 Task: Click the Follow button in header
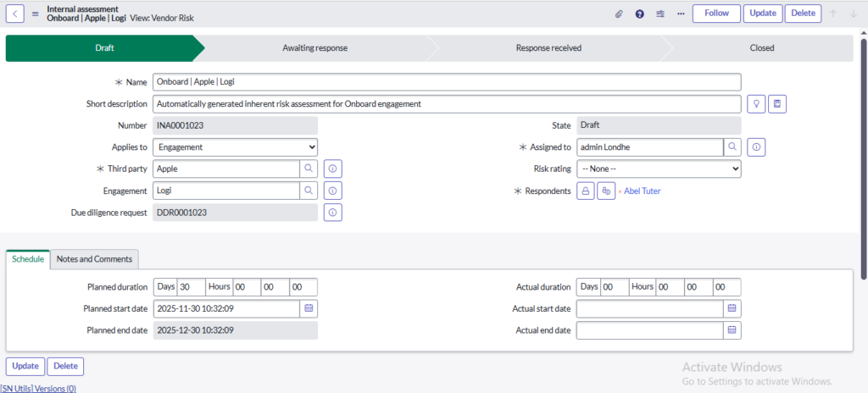tap(716, 14)
